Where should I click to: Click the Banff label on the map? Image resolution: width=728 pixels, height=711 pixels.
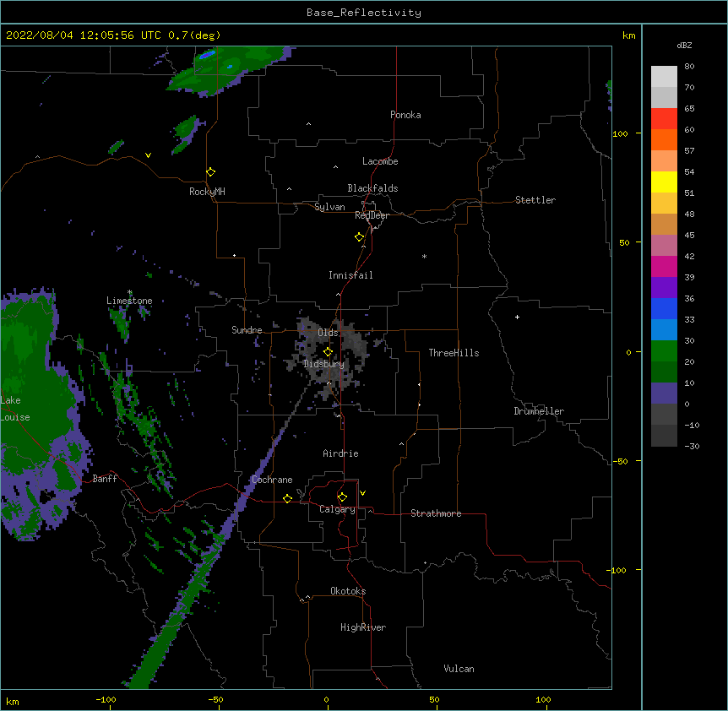pyautogui.click(x=105, y=479)
